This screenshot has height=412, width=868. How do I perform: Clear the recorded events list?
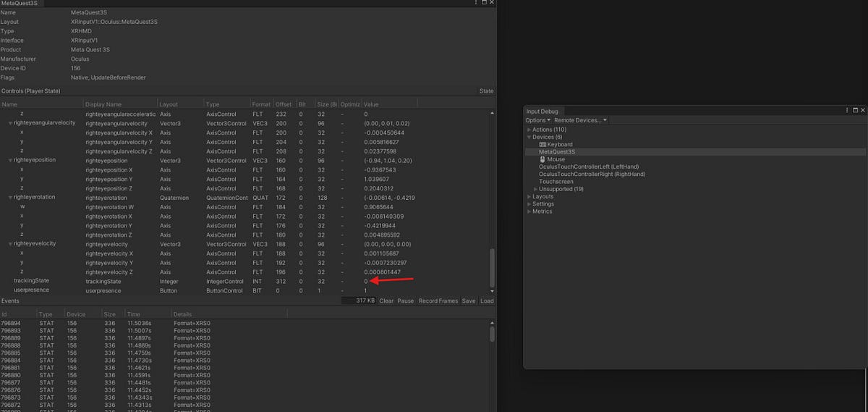click(x=386, y=300)
